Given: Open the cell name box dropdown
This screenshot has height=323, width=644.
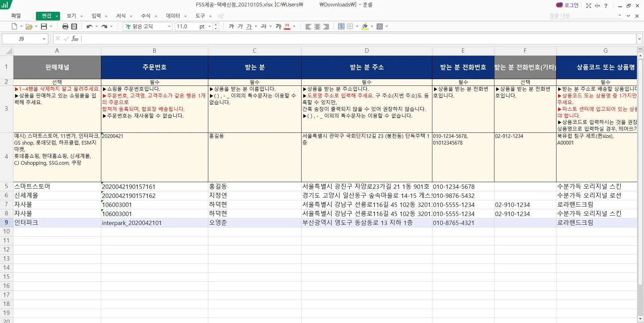Looking at the screenshot, I should (44, 39).
